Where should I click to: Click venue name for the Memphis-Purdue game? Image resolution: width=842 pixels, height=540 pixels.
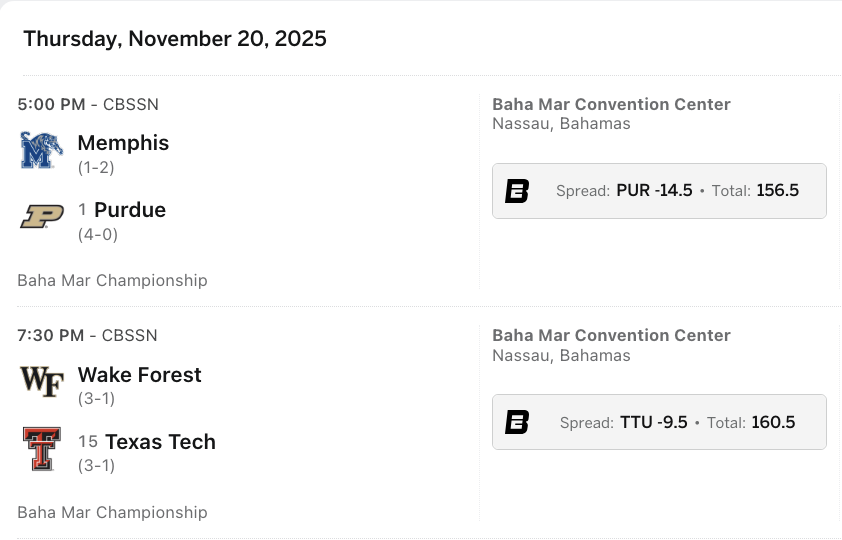click(611, 104)
